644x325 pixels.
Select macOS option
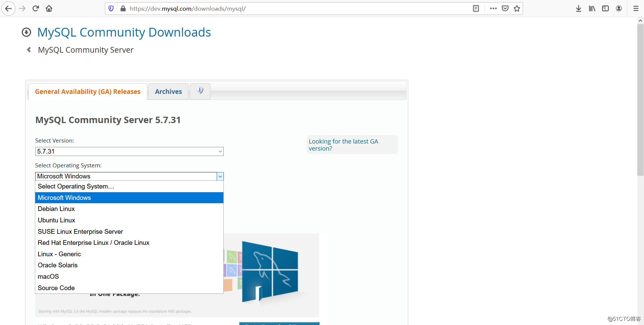point(129,276)
